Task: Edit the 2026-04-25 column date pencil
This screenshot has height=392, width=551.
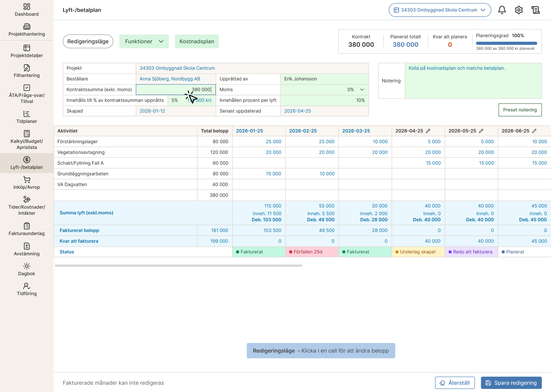Action: 428,131
